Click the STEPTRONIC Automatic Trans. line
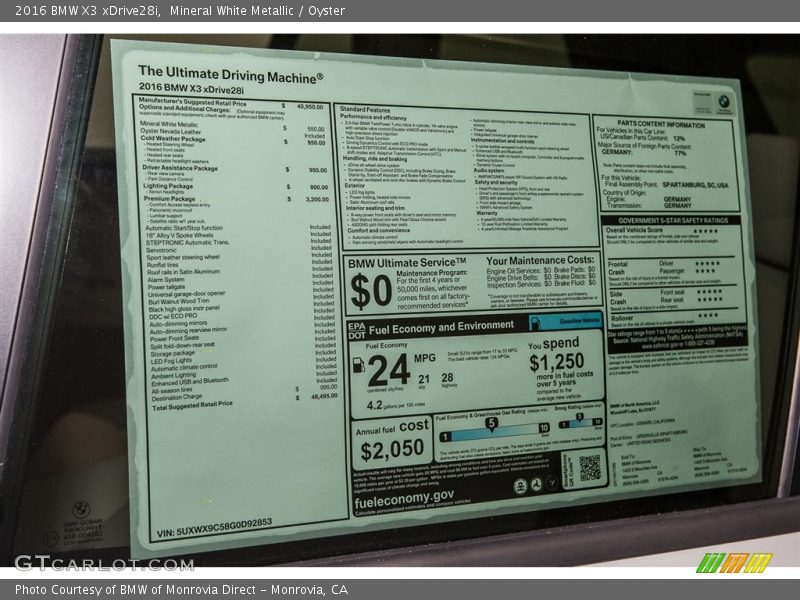This screenshot has width=800, height=600. tap(188, 243)
